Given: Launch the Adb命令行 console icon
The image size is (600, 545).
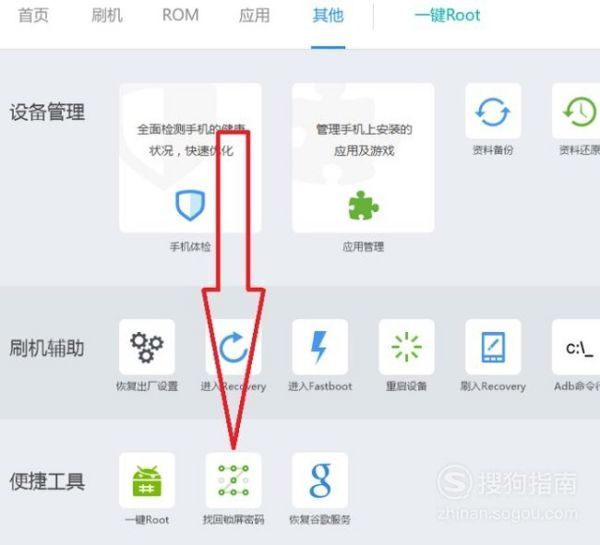Looking at the screenshot, I should (x=576, y=347).
